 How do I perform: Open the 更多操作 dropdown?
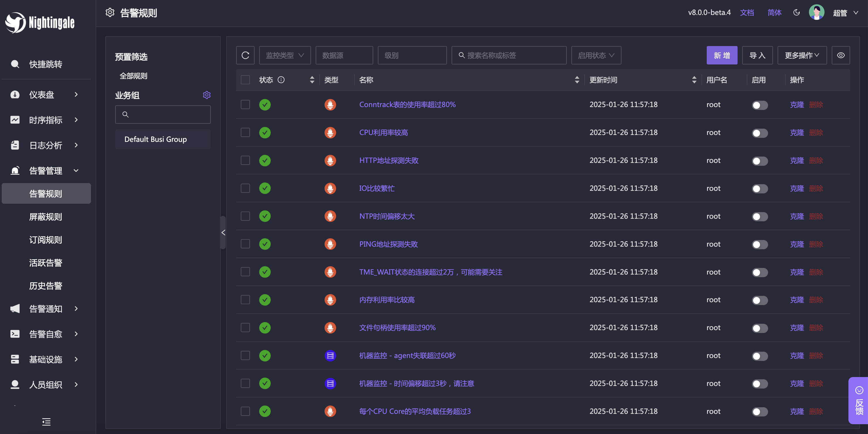pos(802,55)
